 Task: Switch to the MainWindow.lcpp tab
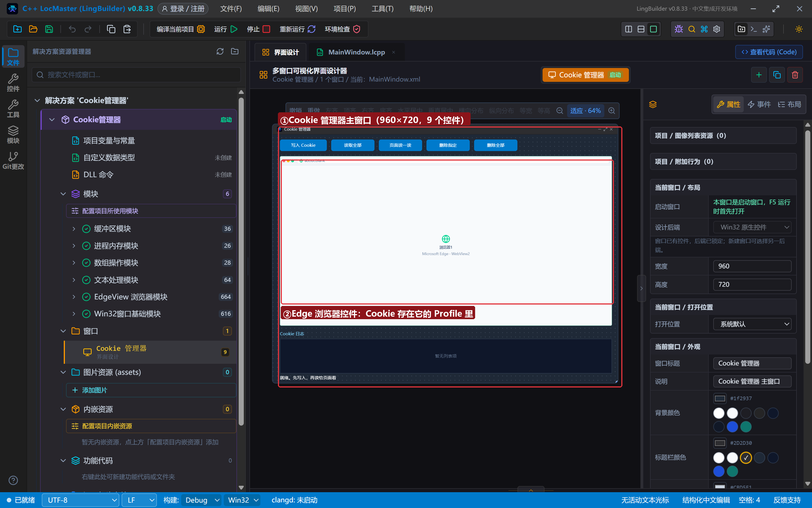[x=356, y=52]
